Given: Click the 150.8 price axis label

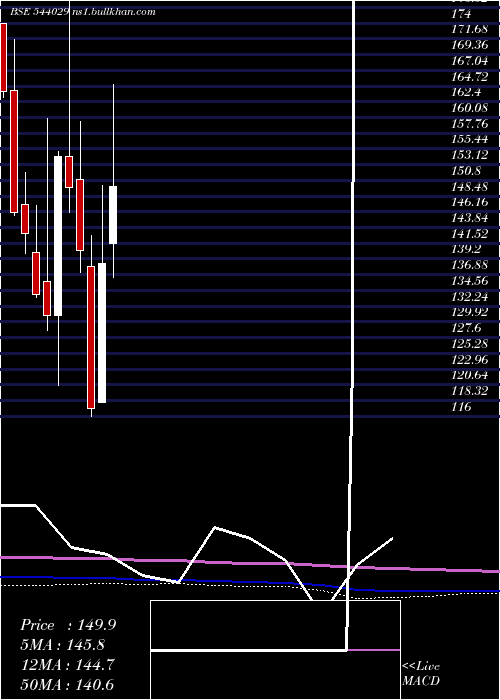Looking at the screenshot, I should click(x=466, y=171).
